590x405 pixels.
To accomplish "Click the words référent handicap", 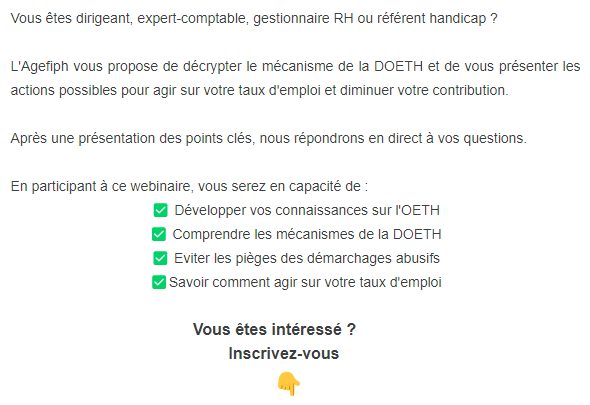I will 432,18.
